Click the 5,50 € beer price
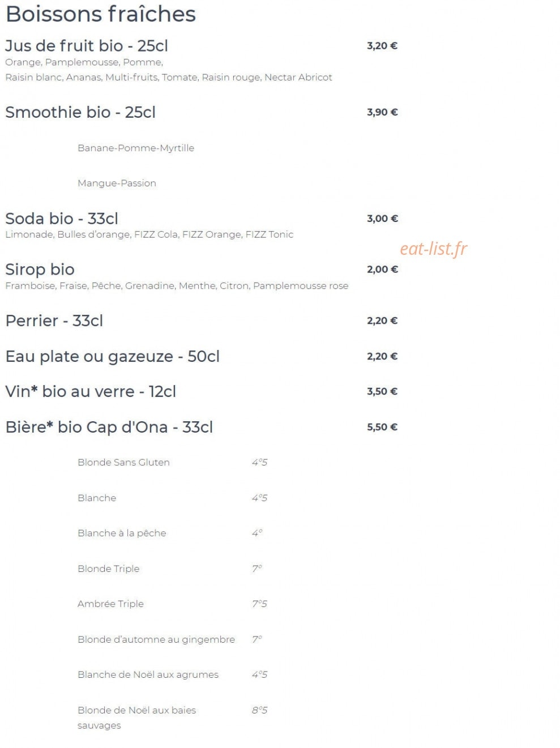The image size is (560, 748). click(x=382, y=427)
